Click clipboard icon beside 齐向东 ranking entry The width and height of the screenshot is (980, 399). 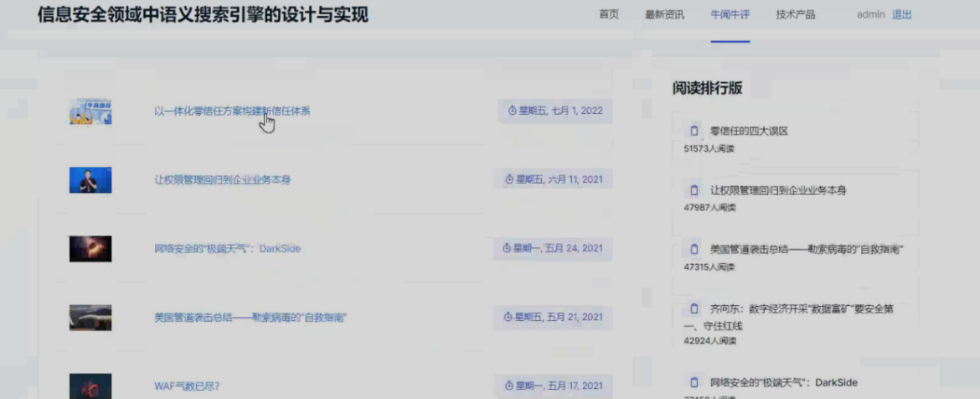(694, 309)
